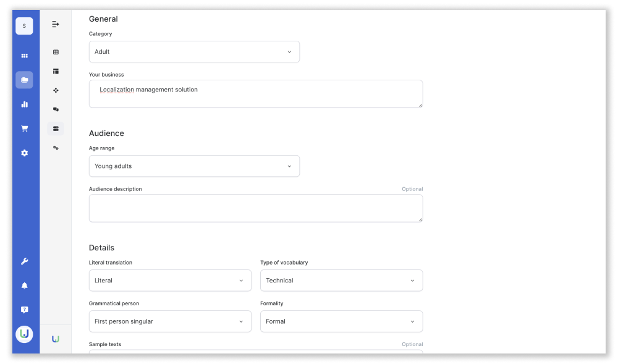618x364 pixels.
Task: Open the two-circles icon in secondary sidebar
Action: 56,148
